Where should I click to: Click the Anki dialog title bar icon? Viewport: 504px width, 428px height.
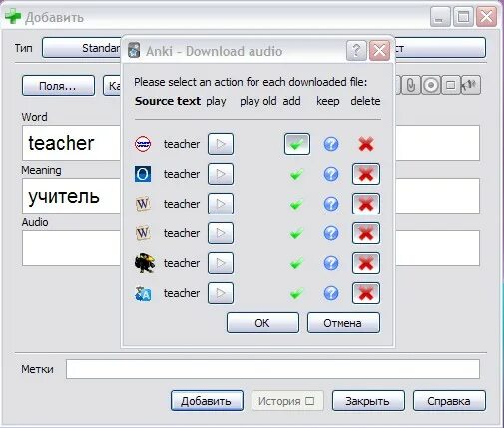click(134, 50)
